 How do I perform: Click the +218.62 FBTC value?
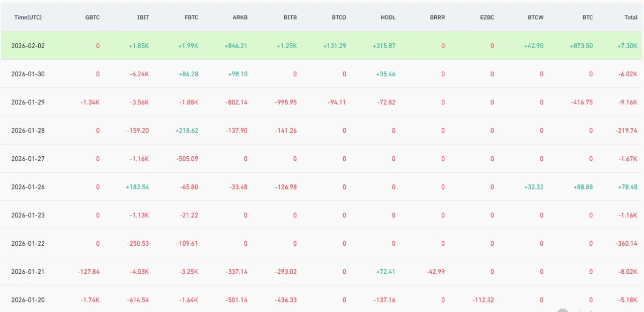[x=187, y=131]
